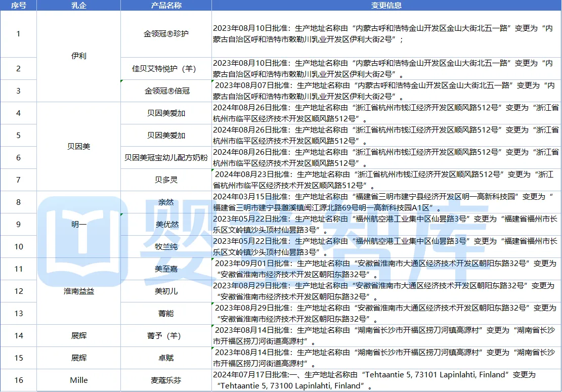Select the 贝因美 company cell
Image resolution: width=562 pixels, height=392 pixels.
coord(78,147)
